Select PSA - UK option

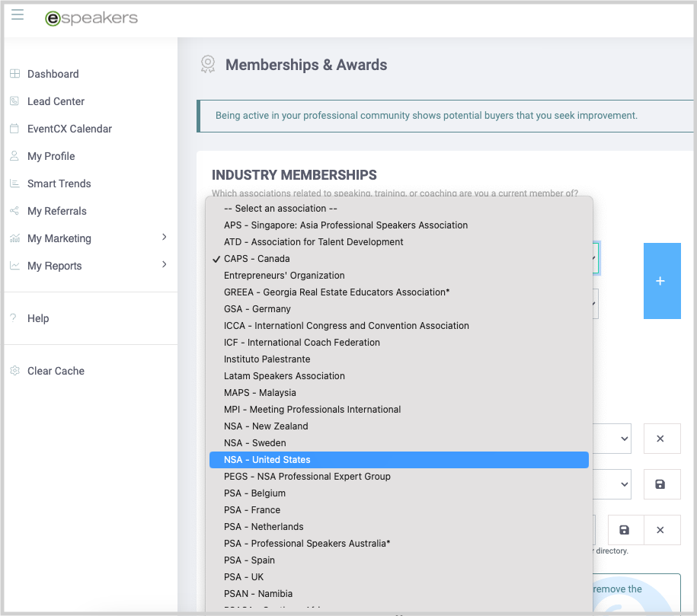[x=398, y=577]
